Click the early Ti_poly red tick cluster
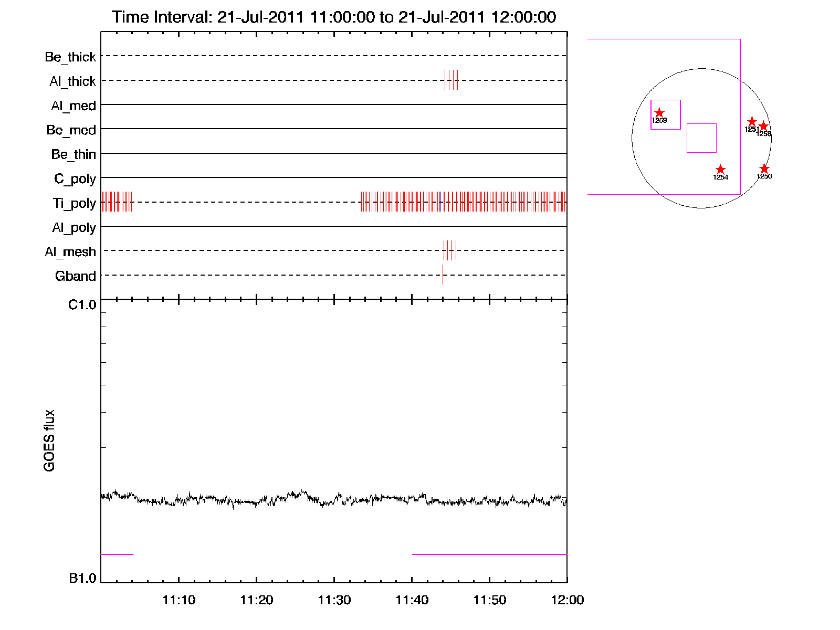840x630 pixels. [117, 202]
